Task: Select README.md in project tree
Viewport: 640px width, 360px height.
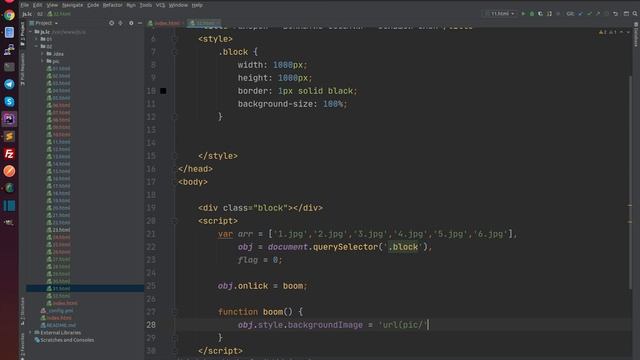Action: click(58, 325)
